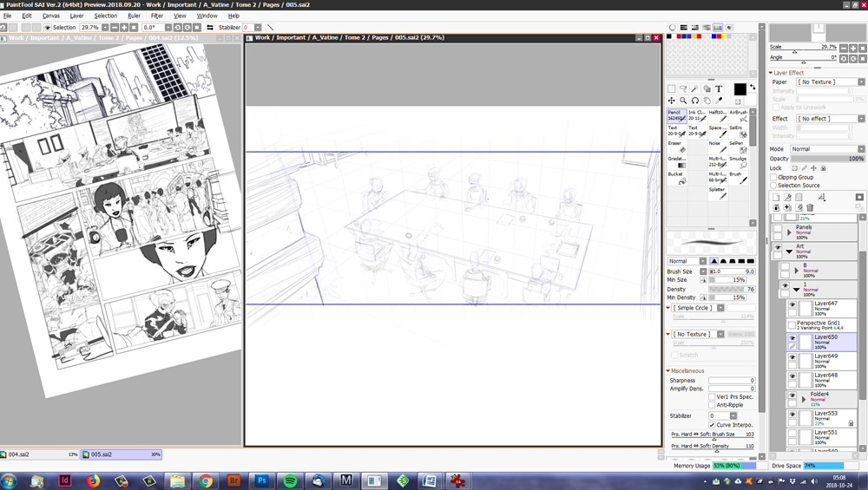
Task: Click the delete layer trash icon
Action: 810,207
